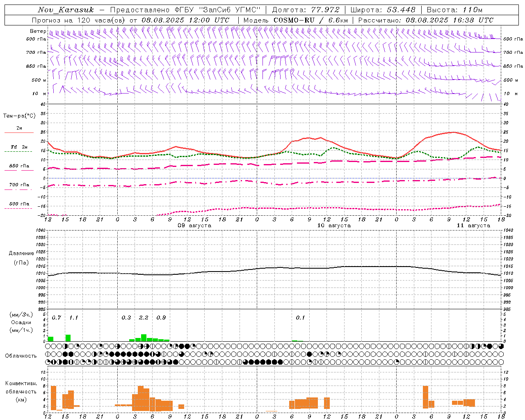This screenshot has height=420, width=525.
Task: Click the precipitation value 0.1
Action: pyautogui.click(x=300, y=317)
